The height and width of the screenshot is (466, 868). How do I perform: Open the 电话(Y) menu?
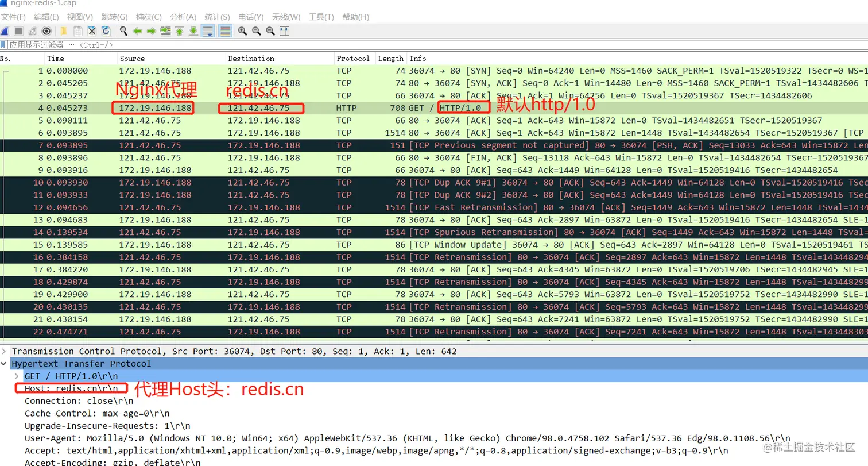(x=251, y=17)
